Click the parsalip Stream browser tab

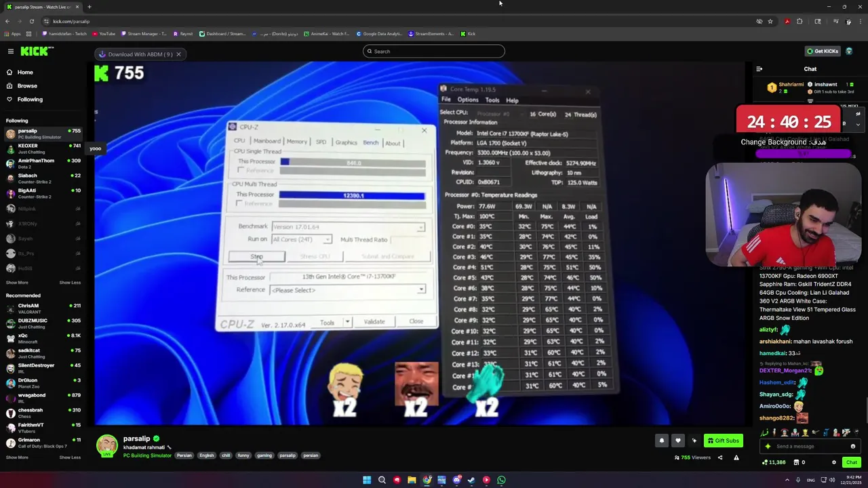click(42, 7)
